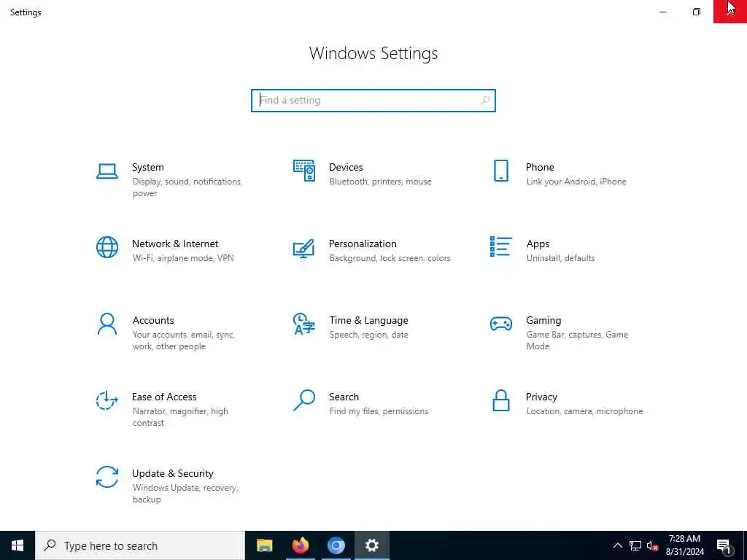
Task: Close the Settings window
Action: pyautogui.click(x=729, y=12)
